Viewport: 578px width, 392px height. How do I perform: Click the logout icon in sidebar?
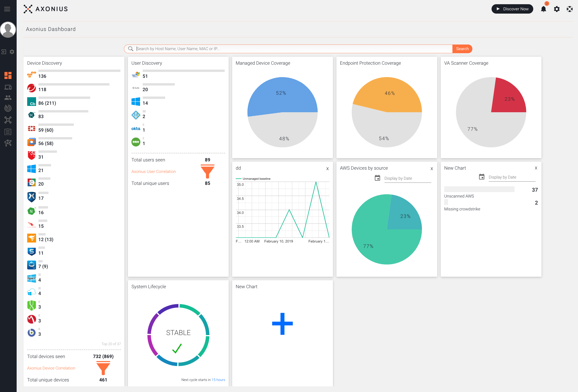(4, 52)
